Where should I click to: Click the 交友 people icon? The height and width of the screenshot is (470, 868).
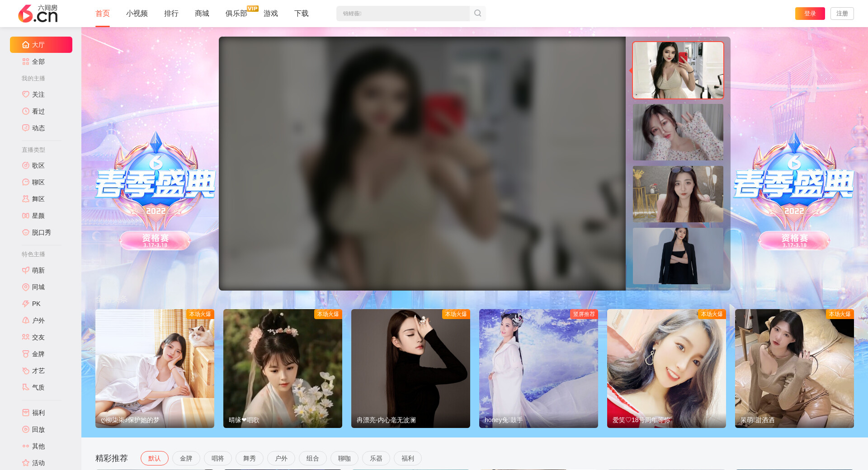[x=26, y=337]
